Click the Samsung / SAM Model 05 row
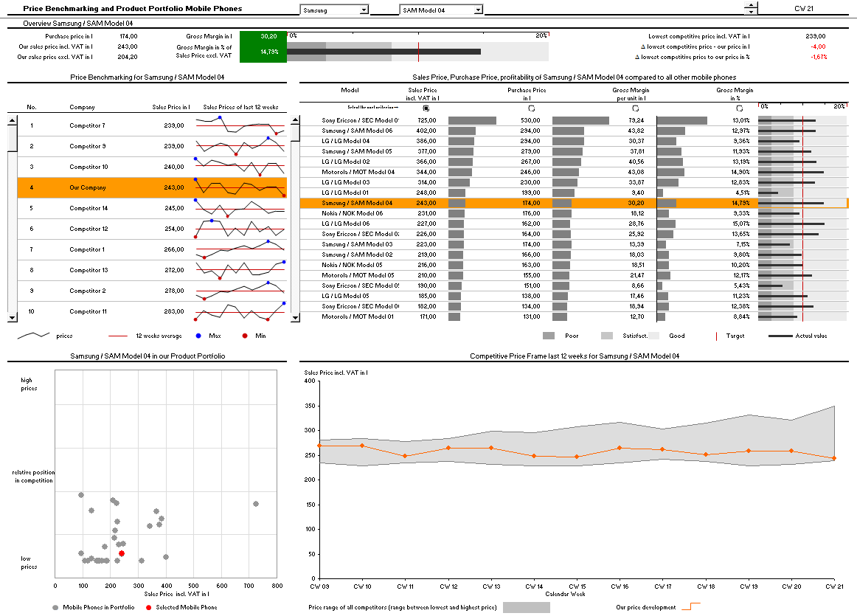Viewport: 857px width, 616px height. (x=574, y=151)
